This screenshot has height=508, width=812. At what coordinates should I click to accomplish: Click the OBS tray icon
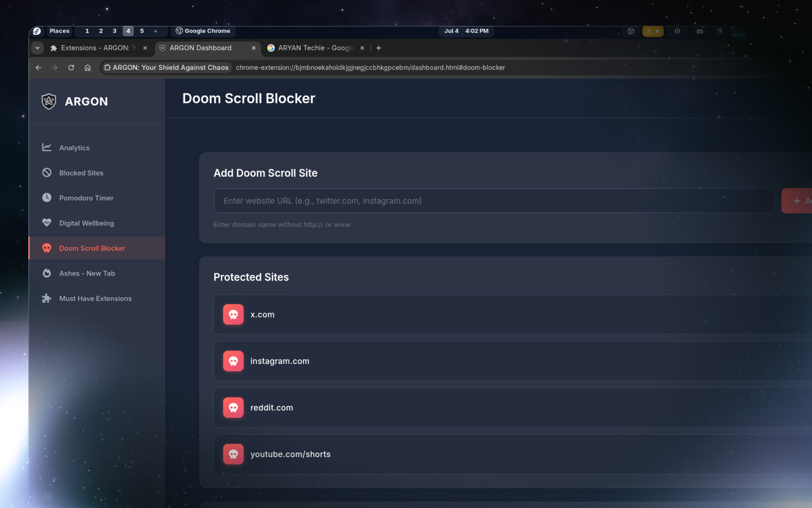pos(631,31)
